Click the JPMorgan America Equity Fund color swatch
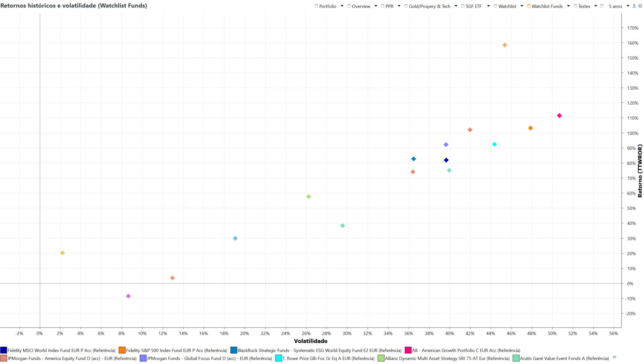 (4, 358)
